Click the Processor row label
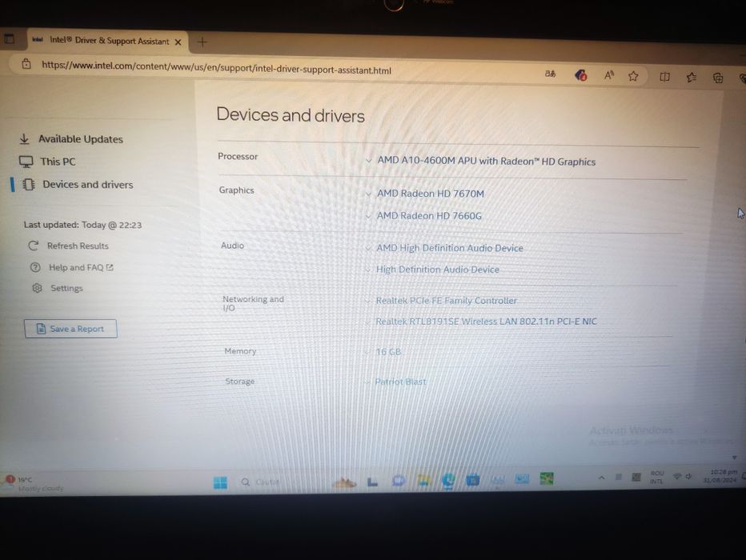746x560 pixels. click(x=238, y=157)
